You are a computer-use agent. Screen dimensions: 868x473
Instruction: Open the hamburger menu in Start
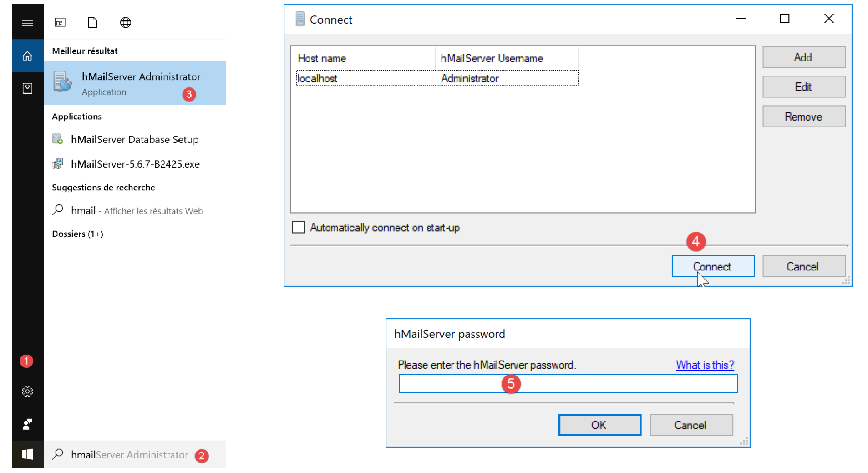tap(27, 23)
